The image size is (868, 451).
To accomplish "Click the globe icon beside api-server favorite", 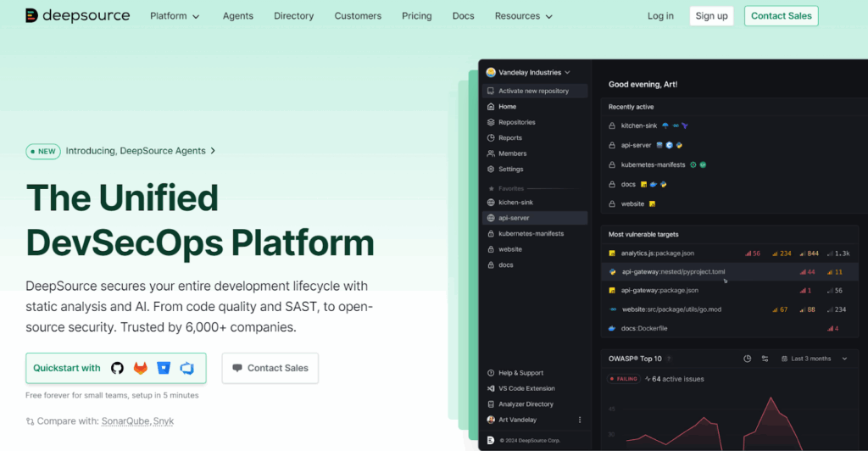I will pos(491,218).
